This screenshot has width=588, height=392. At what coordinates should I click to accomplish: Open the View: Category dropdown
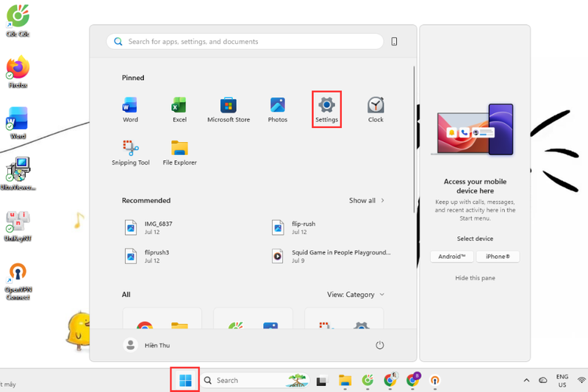point(356,294)
